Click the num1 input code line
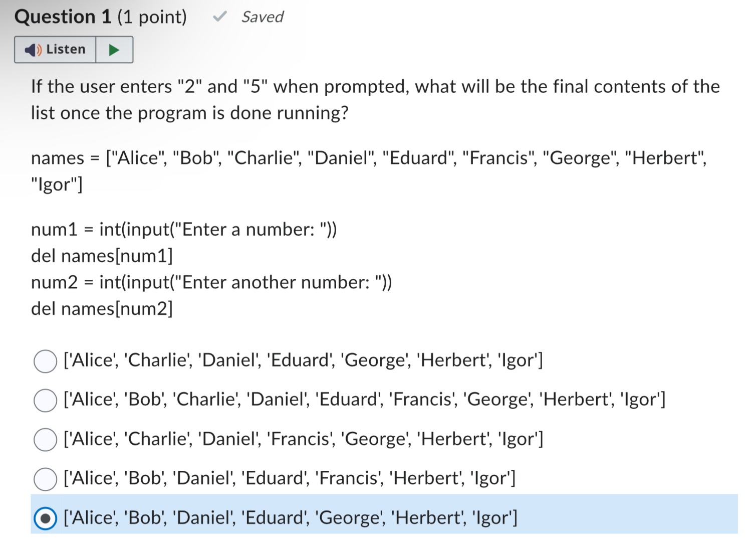Screen dimensions: 756x552 click(184, 230)
